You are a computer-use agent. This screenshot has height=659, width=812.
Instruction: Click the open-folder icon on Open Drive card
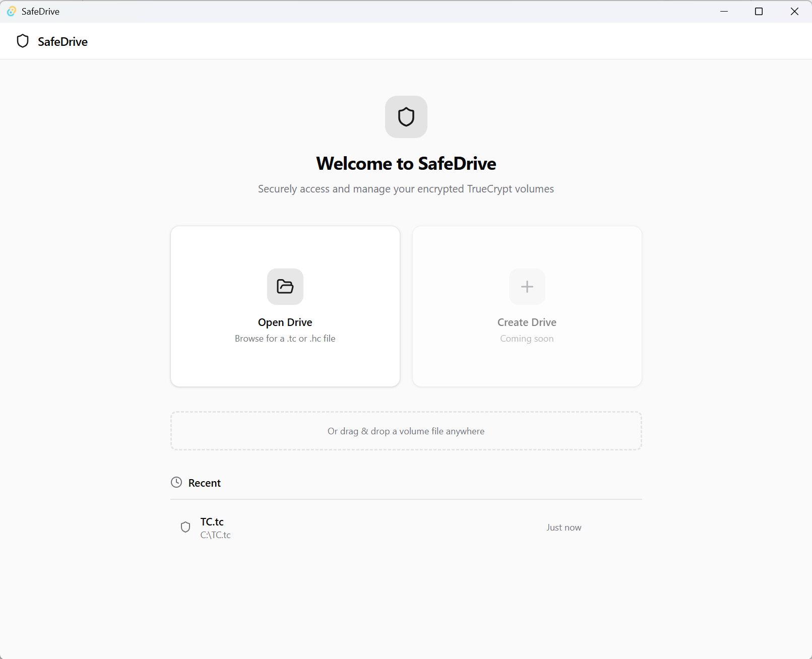coord(285,287)
